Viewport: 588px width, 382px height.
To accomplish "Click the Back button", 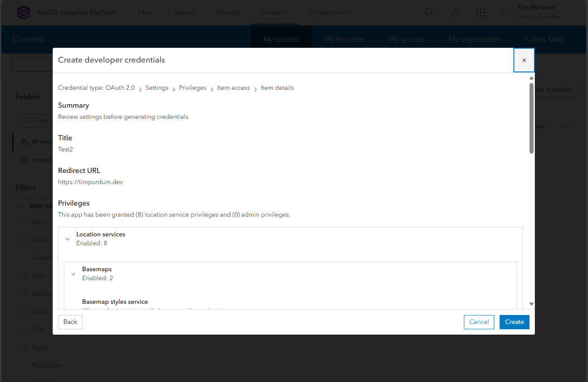I will point(70,322).
